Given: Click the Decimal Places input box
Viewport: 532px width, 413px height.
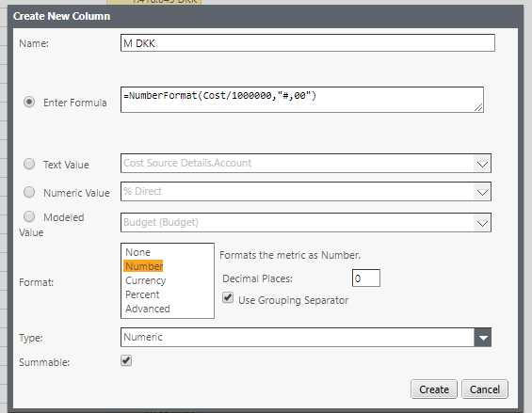Looking at the screenshot, I should [366, 278].
